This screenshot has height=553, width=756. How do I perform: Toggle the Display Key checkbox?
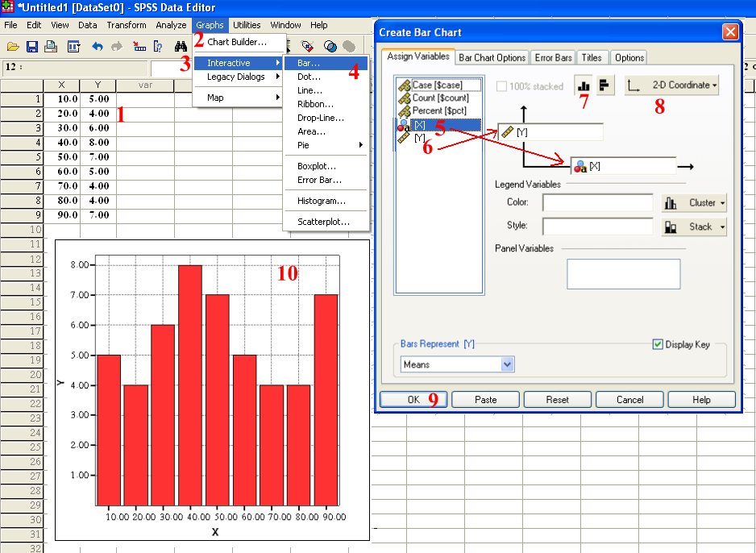coord(658,344)
